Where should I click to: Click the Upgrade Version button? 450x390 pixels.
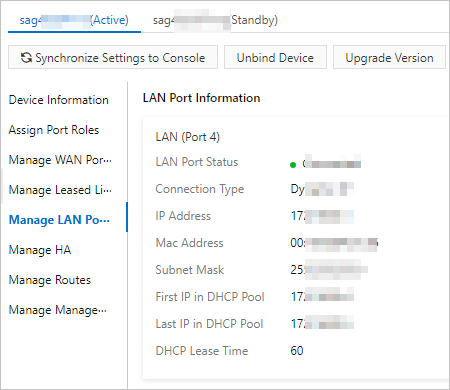click(x=389, y=57)
